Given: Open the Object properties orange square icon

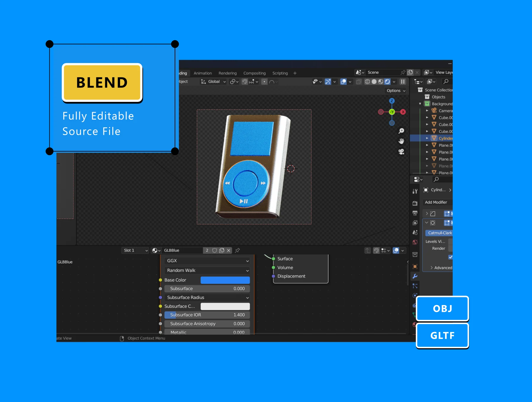Looking at the screenshot, I should pyautogui.click(x=415, y=266).
